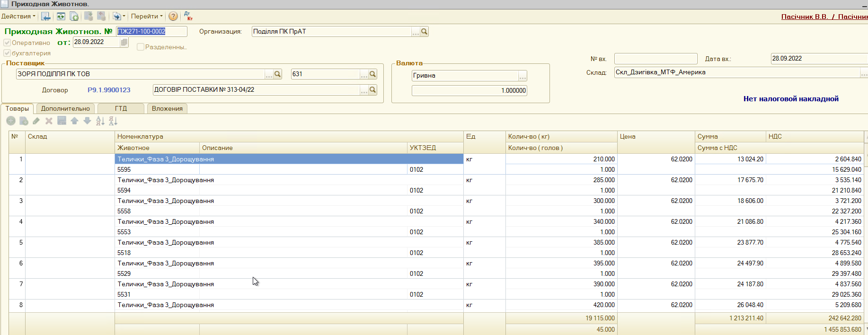This screenshot has width=868, height=335.
Task: Click the Организация select (…) button
Action: click(416, 32)
